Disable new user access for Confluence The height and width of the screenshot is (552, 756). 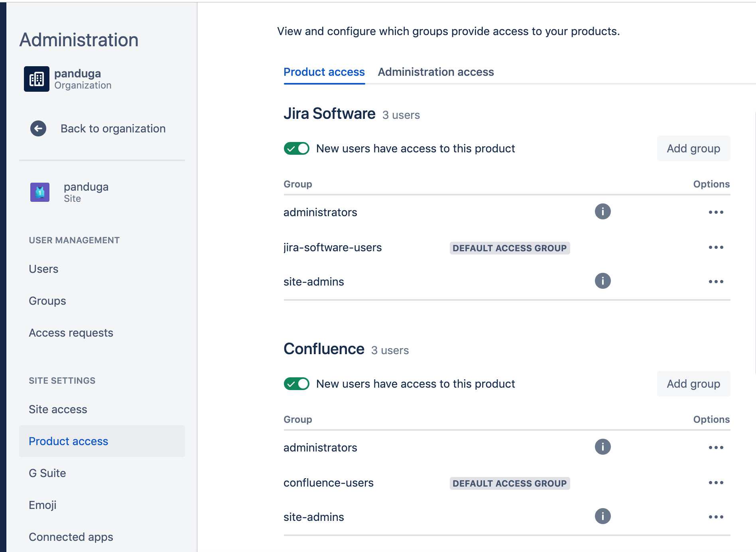point(297,384)
